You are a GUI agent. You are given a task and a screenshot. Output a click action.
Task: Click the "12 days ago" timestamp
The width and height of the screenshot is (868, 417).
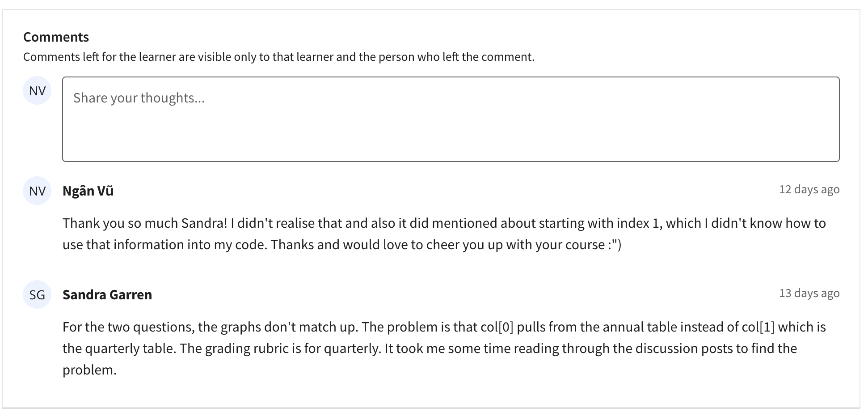pos(809,189)
